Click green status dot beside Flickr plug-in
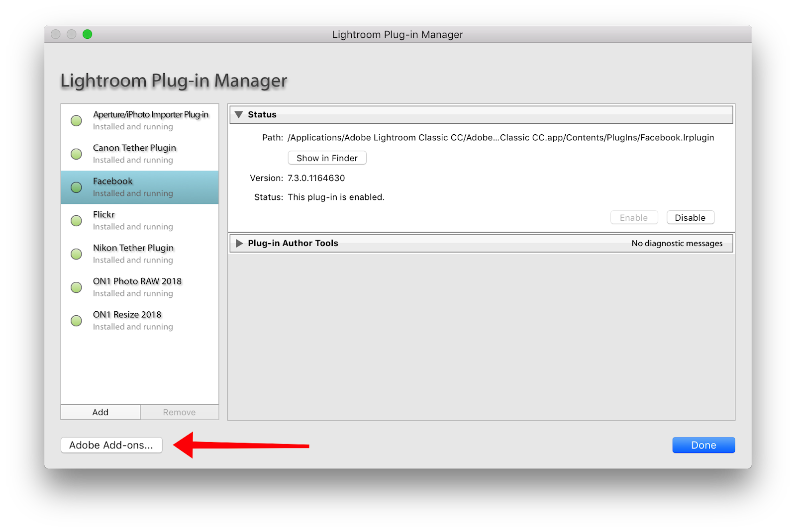This screenshot has height=532, width=796. (x=76, y=220)
